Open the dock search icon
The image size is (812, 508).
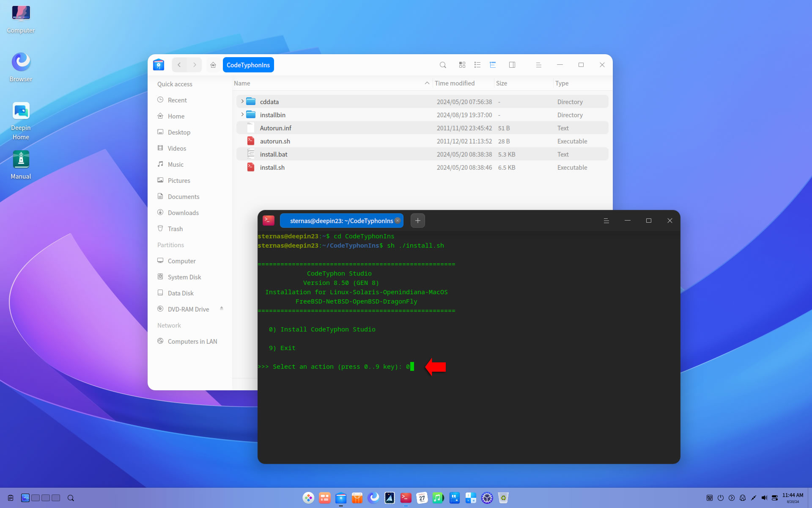pyautogui.click(x=71, y=498)
